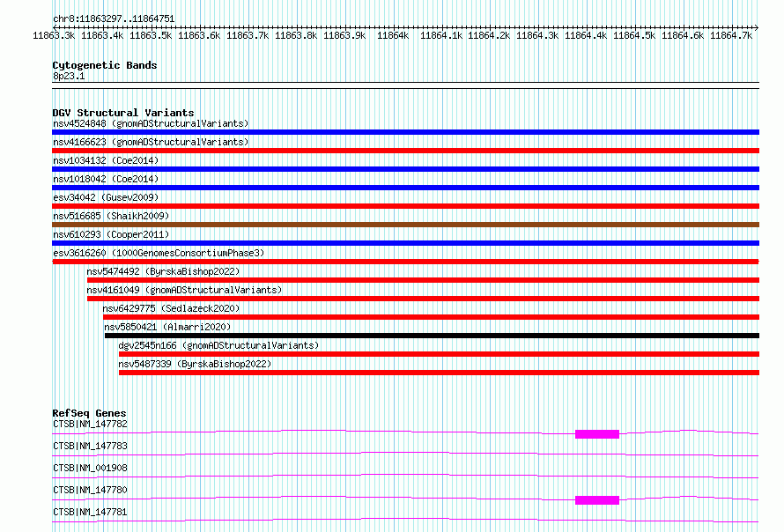Open variant nsv5474492 (ByrskaBishop2022)
This screenshot has width=784, height=532.
[163, 271]
